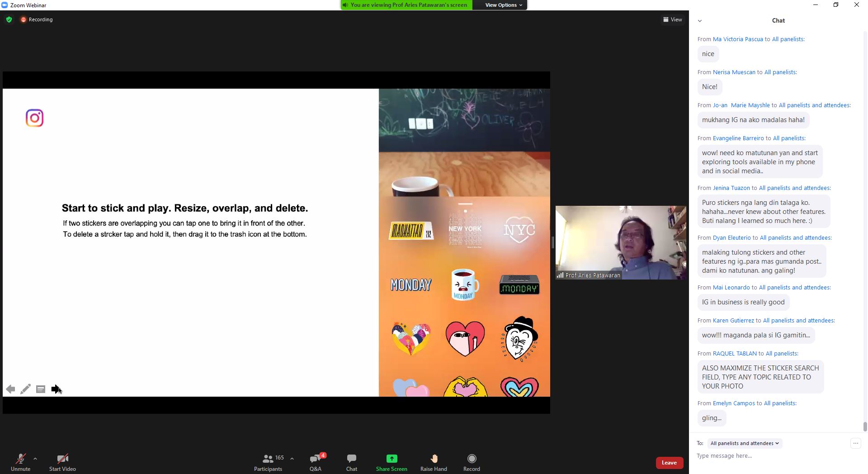Click the Monday alarm clock sticker
868x474 pixels.
pyautogui.click(x=519, y=284)
